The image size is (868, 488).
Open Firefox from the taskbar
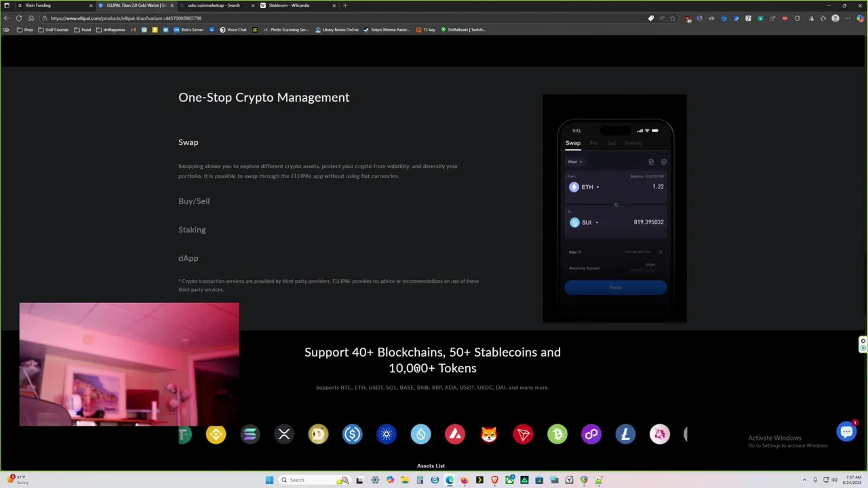465,480
